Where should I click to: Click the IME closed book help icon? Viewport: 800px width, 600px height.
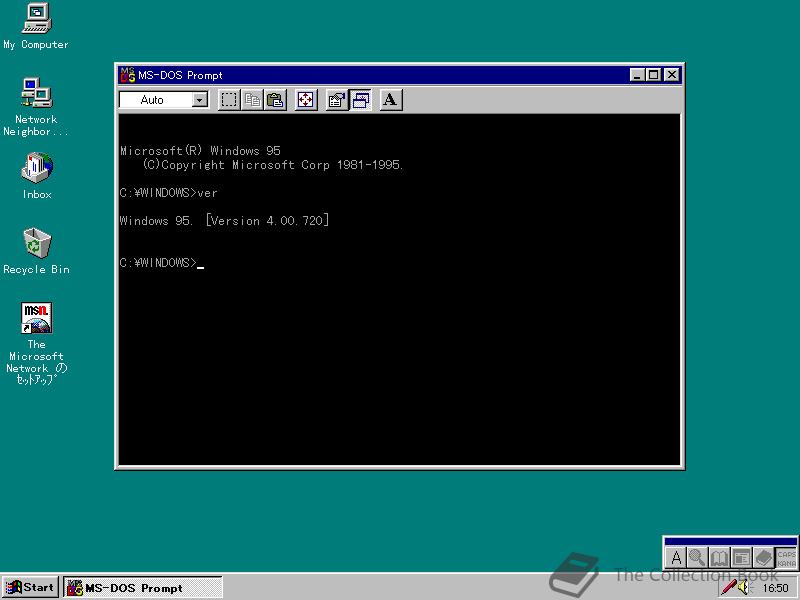click(x=763, y=557)
